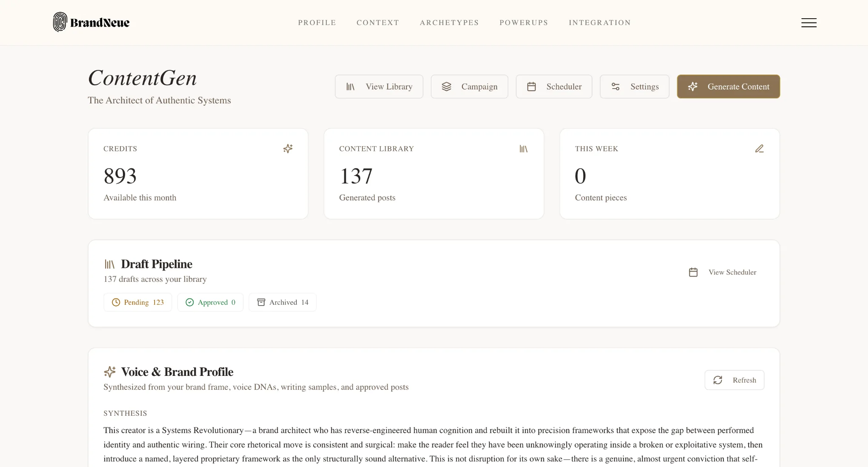Click the archive box icon in Archived chip
Image resolution: width=868 pixels, height=467 pixels.
261,302
